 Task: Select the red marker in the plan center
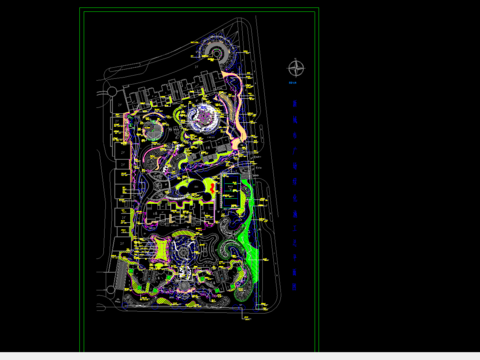tap(212, 188)
